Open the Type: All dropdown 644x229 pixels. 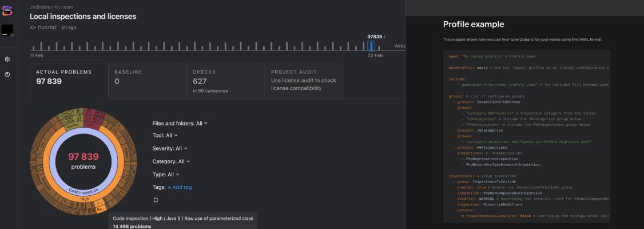166,175
